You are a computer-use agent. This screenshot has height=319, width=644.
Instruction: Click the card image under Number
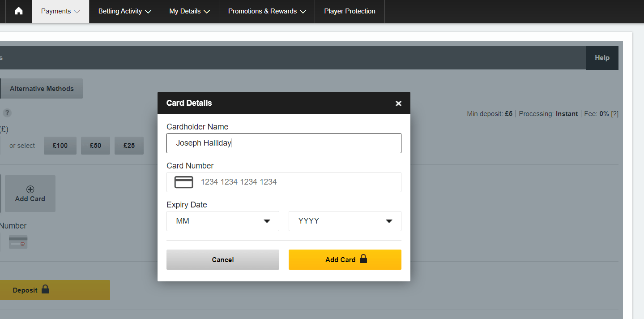coord(18,242)
